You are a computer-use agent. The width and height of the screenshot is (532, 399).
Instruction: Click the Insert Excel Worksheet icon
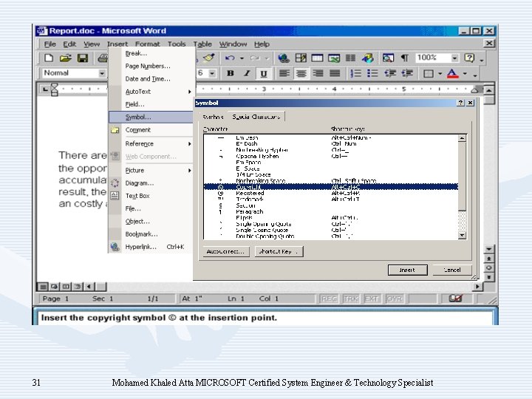pyautogui.click(x=334, y=58)
